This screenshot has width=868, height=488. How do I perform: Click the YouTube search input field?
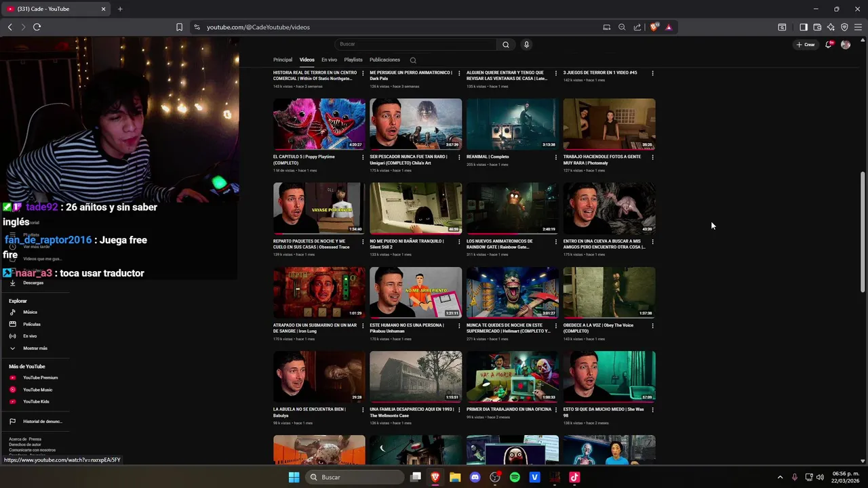pos(415,44)
